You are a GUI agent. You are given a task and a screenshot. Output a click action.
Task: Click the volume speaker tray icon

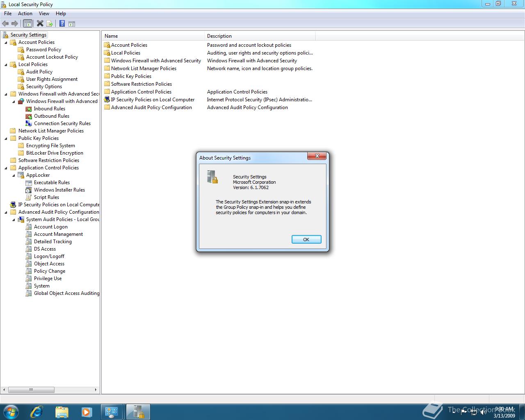tap(484, 412)
